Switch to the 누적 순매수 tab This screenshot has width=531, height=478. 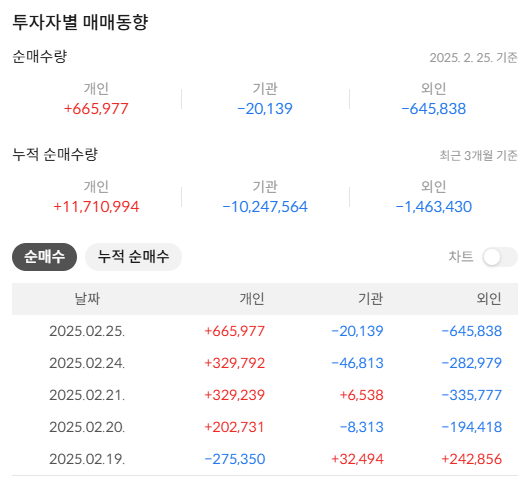coord(133,257)
